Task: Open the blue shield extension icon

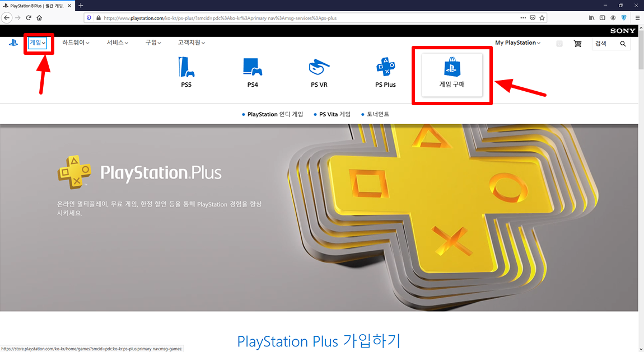Action: [x=624, y=18]
